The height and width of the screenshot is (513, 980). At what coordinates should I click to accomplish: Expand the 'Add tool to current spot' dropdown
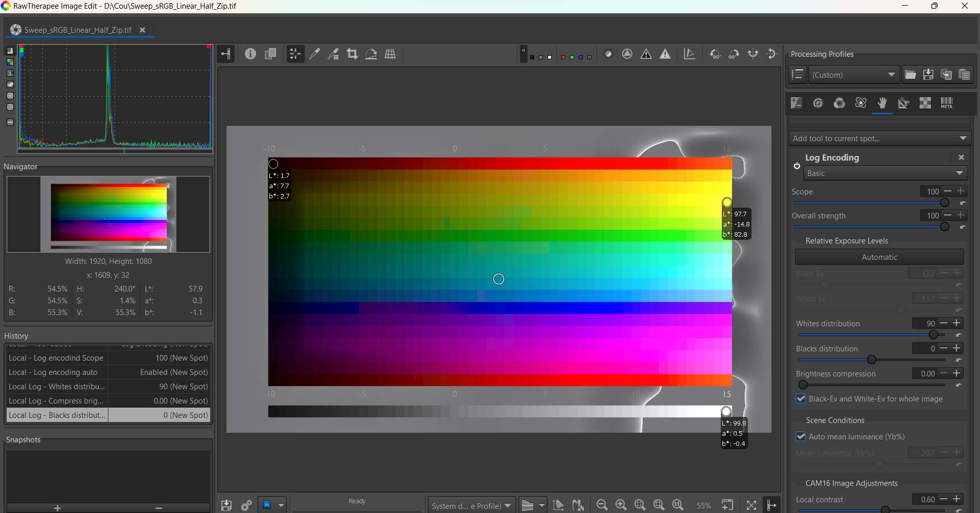coord(879,139)
